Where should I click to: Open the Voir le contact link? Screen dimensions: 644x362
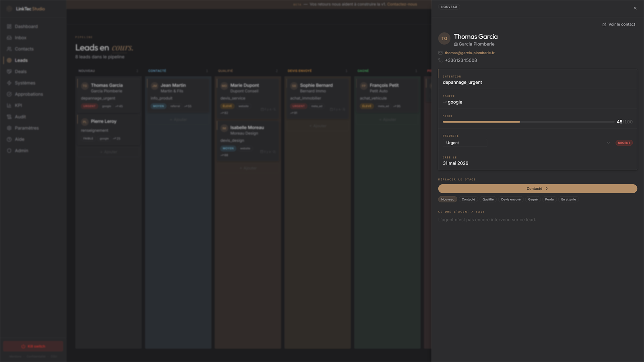coord(619,25)
